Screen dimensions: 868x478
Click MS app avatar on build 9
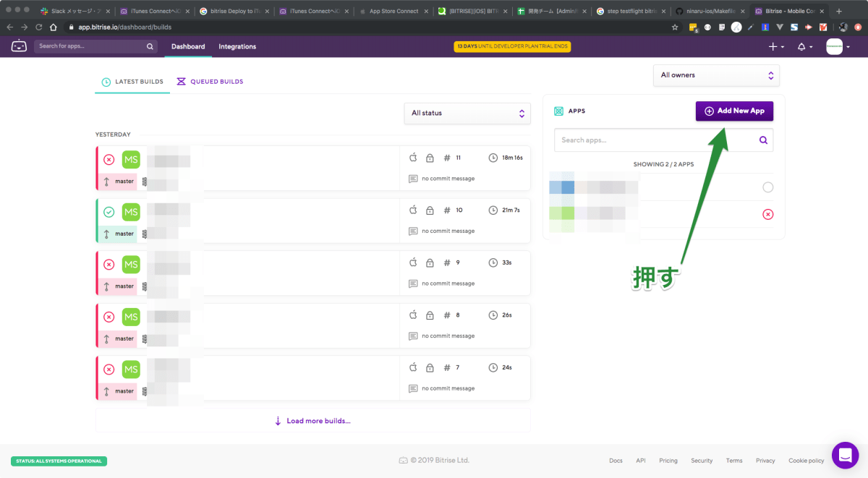131,265
